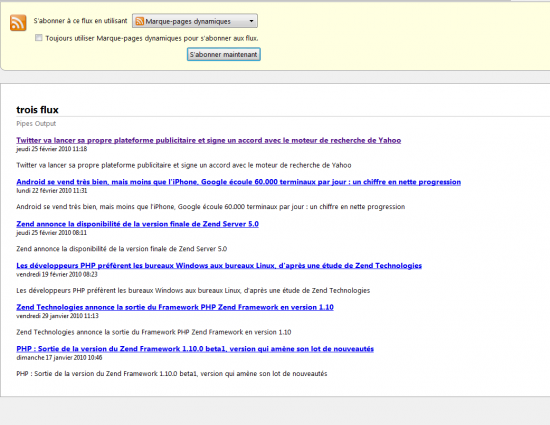Open the Zend Framework 1.10.0 beta1 link
The height and width of the screenshot is (425, 550).
point(195,349)
